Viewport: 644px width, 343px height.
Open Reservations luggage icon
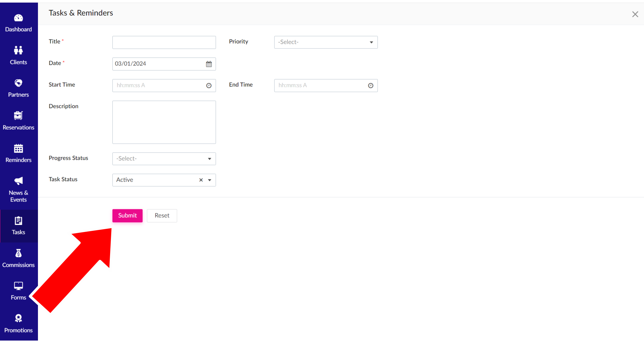(x=18, y=116)
